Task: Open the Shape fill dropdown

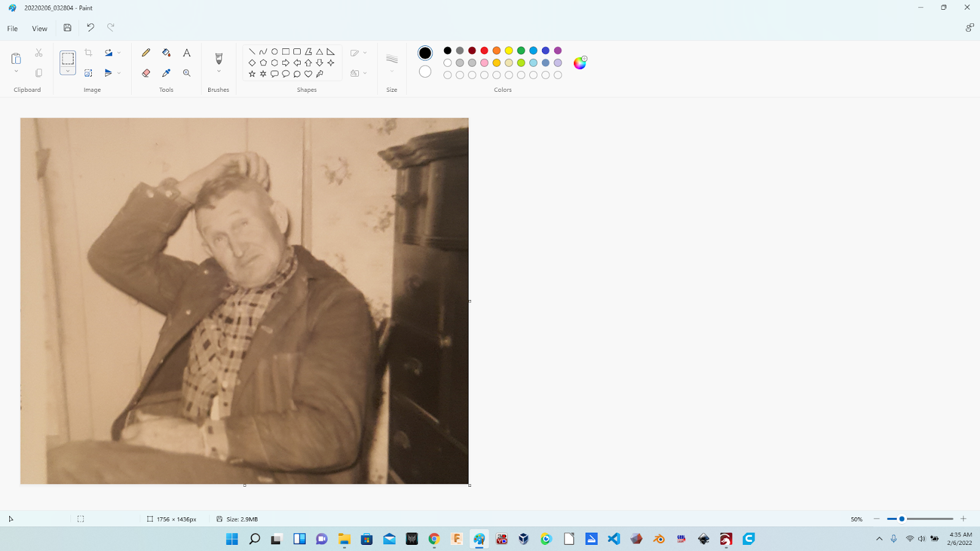Action: pyautogui.click(x=358, y=73)
